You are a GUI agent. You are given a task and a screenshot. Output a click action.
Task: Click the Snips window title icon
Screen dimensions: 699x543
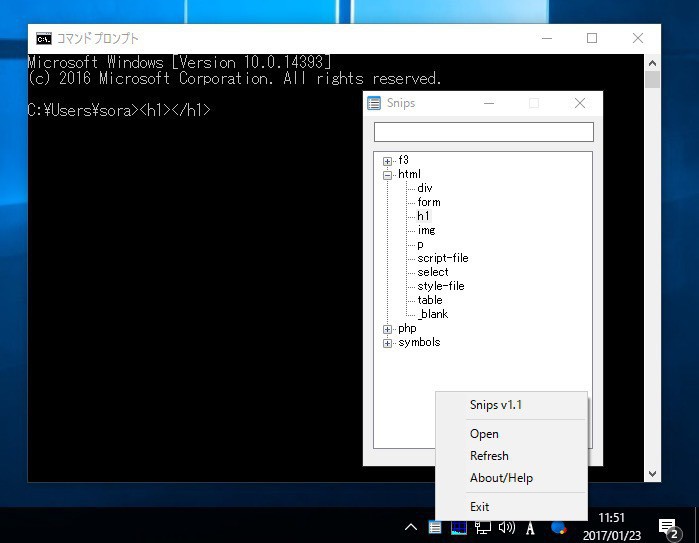point(374,103)
